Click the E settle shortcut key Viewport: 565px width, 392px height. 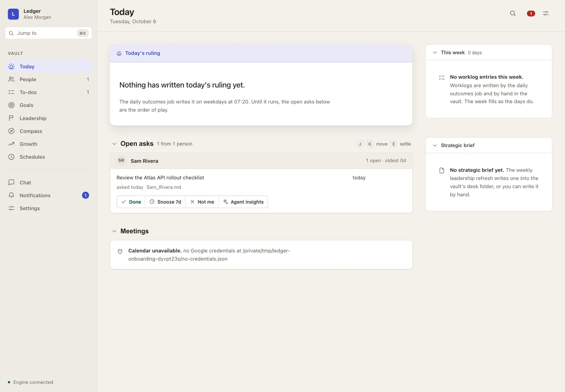pos(394,144)
